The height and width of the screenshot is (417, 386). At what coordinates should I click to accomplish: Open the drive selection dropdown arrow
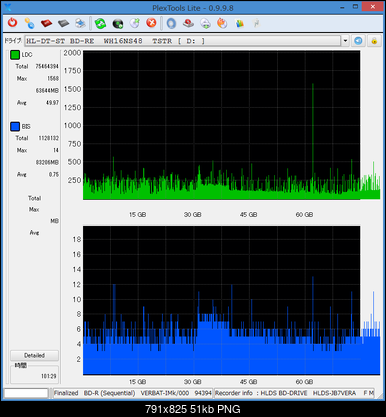[x=345, y=41]
